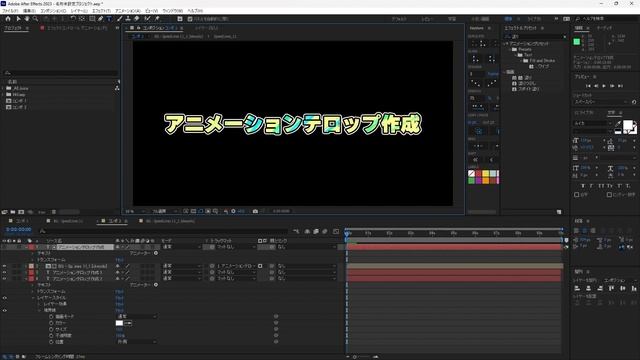
Task: Expand the _AE Juice folder in Project panel
Action: tap(3, 88)
